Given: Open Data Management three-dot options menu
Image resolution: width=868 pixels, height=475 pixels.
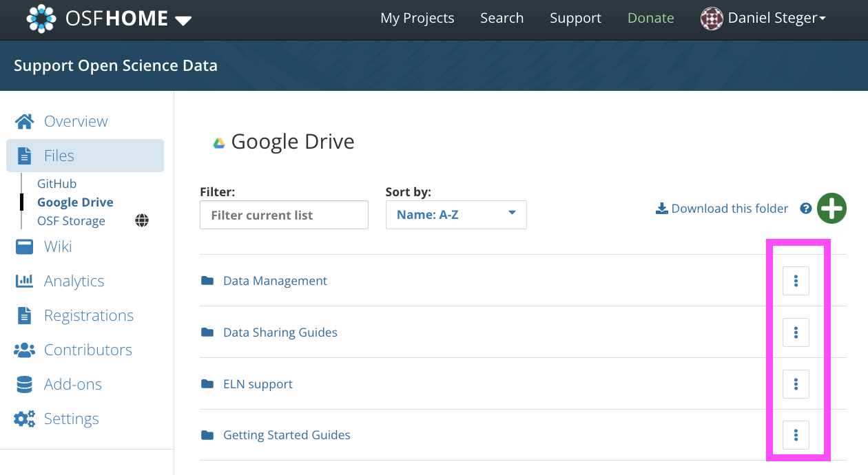Looking at the screenshot, I should 796,281.
